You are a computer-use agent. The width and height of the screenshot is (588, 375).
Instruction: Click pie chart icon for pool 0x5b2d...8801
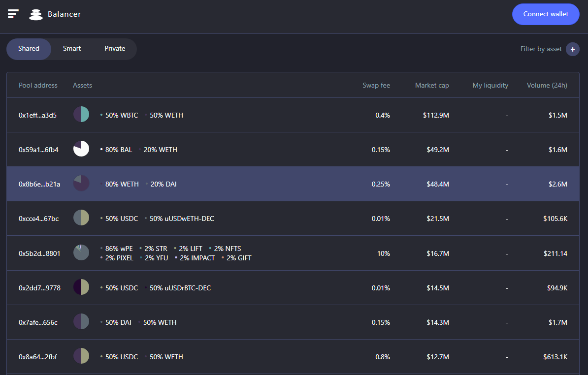point(81,253)
